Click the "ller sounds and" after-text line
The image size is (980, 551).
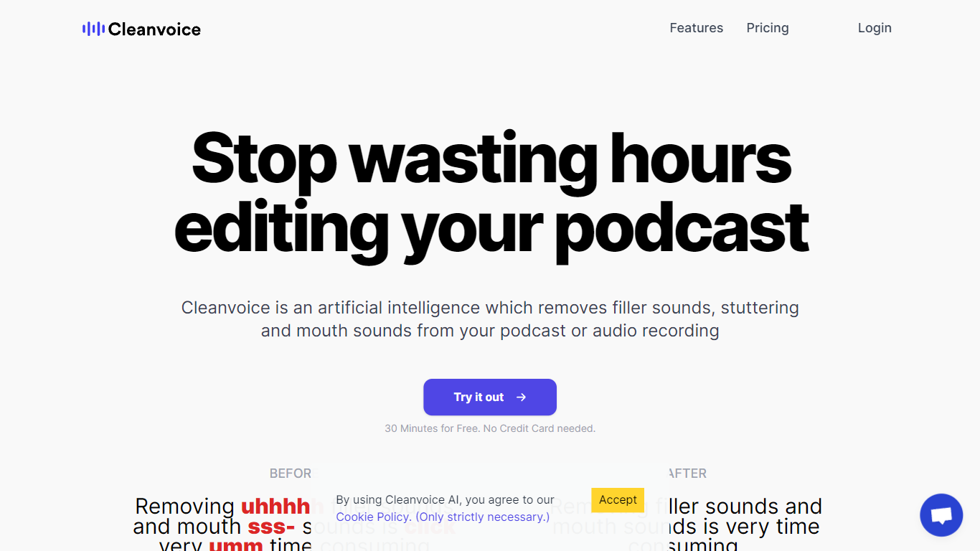coord(745,507)
